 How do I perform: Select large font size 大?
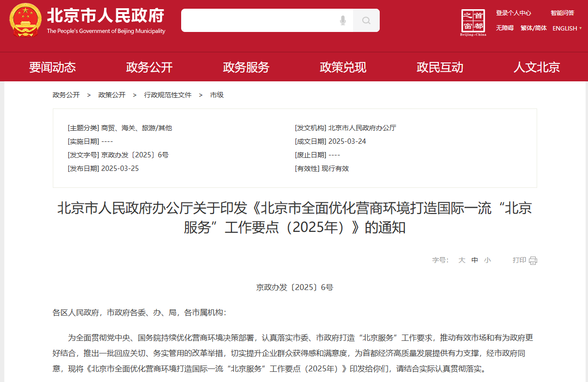point(462,260)
